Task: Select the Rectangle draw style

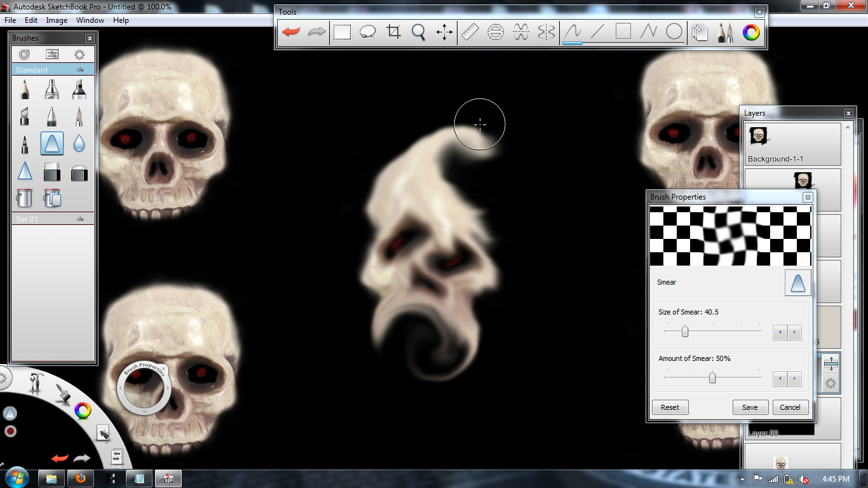Action: point(623,32)
